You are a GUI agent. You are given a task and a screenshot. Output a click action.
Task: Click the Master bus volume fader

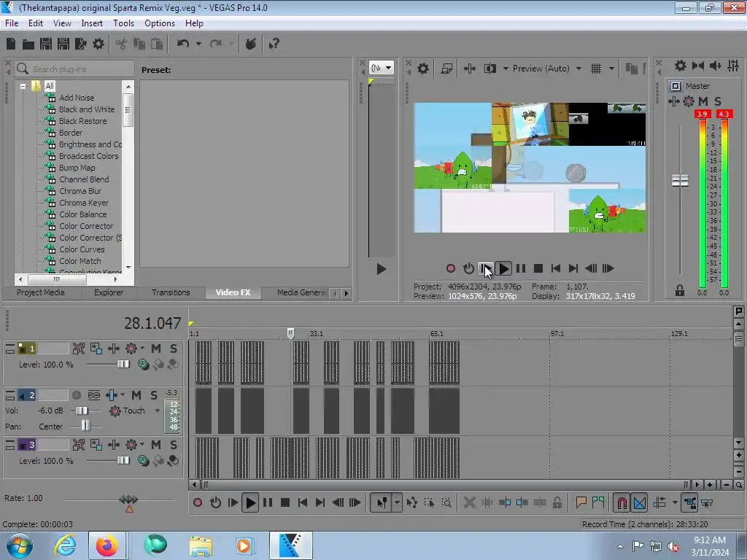click(680, 181)
